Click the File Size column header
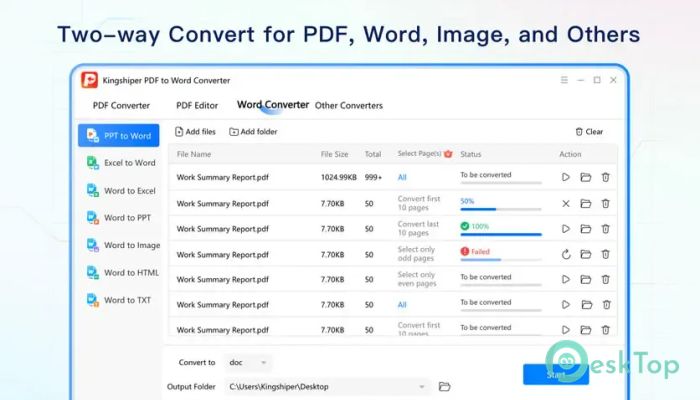This screenshot has width=700, height=400. (x=334, y=154)
